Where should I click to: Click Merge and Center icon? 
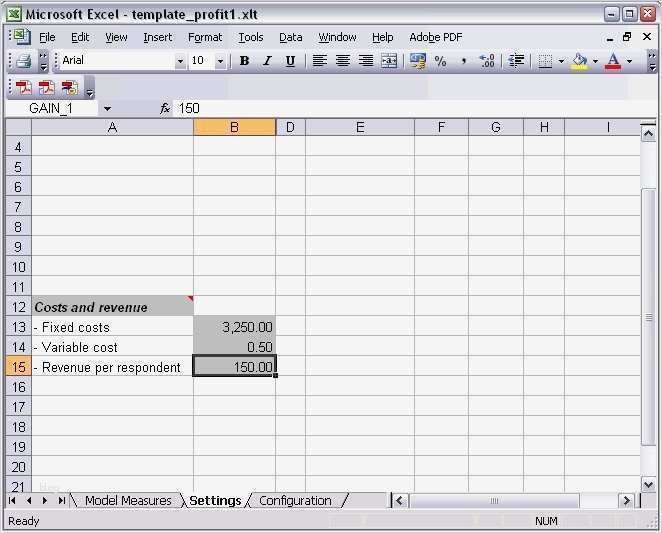[388, 61]
